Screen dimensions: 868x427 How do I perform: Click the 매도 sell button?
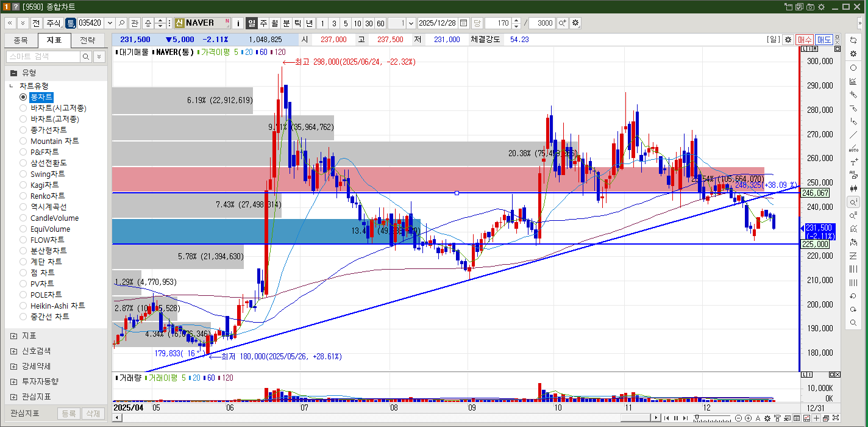[824, 39]
